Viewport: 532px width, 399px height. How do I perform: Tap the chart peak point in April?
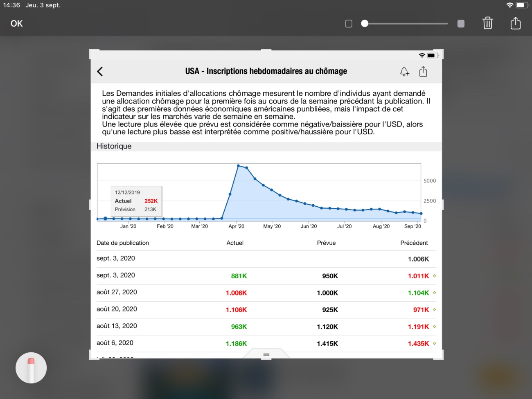pyautogui.click(x=239, y=166)
